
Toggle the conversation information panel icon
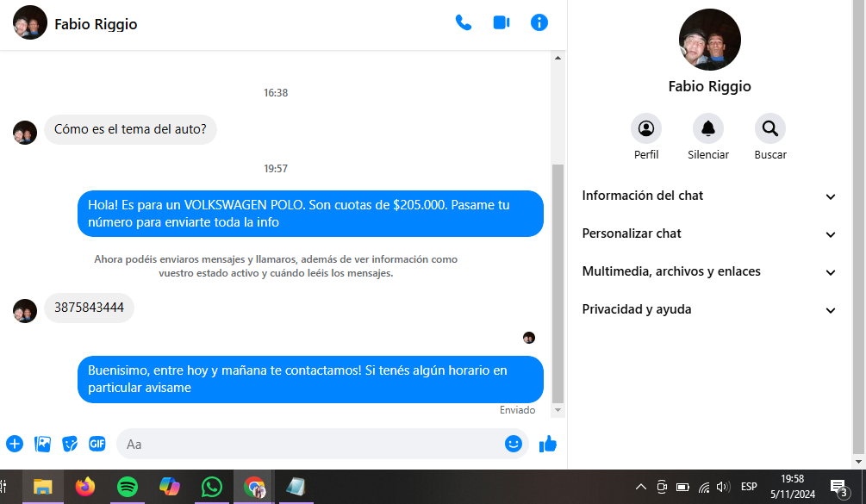[x=539, y=23]
